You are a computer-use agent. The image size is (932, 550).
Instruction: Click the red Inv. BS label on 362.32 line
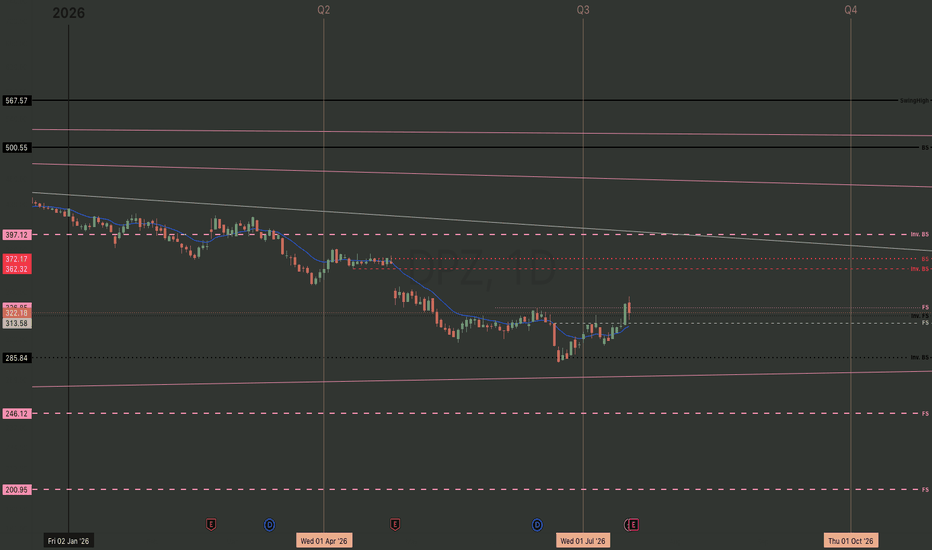pyautogui.click(x=920, y=269)
